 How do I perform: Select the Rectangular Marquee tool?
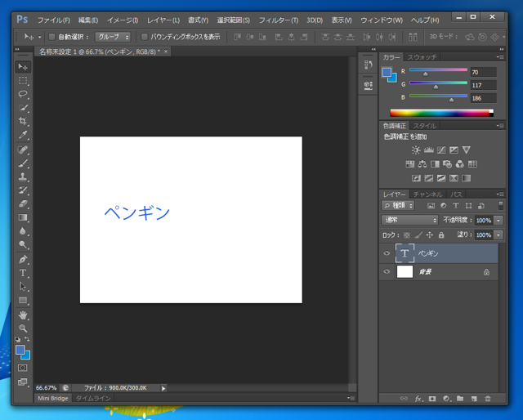(x=23, y=81)
